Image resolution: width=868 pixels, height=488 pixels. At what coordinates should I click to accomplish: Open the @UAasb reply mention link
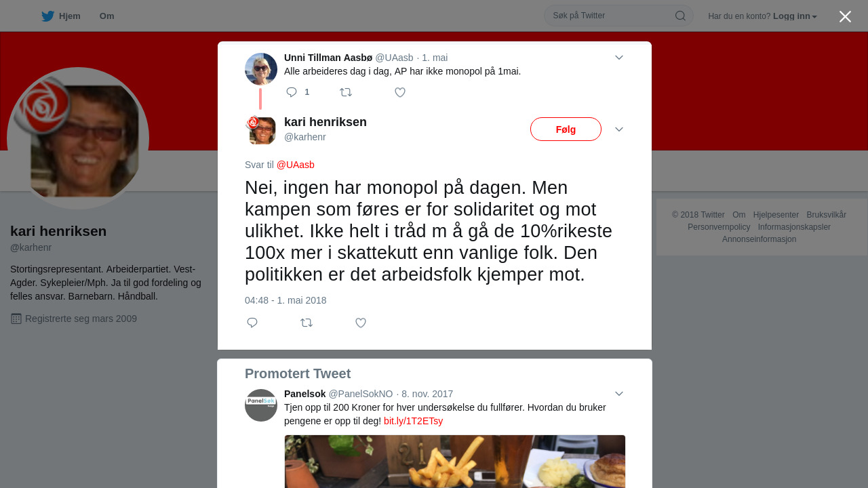(296, 165)
